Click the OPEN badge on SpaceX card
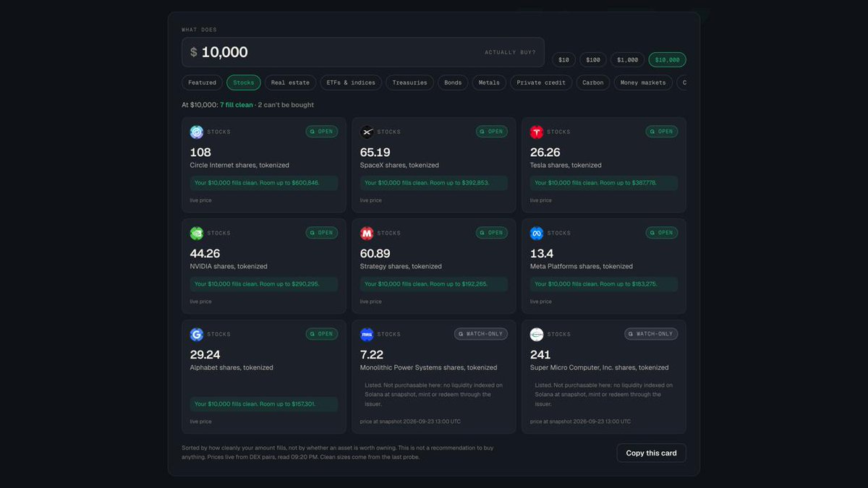Screen dimensions: 868x488 492,132
